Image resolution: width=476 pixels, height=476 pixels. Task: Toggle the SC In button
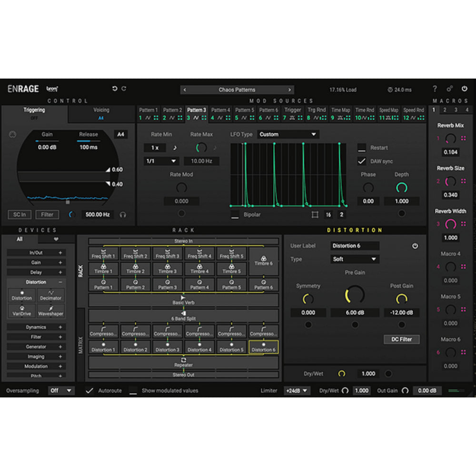point(20,215)
